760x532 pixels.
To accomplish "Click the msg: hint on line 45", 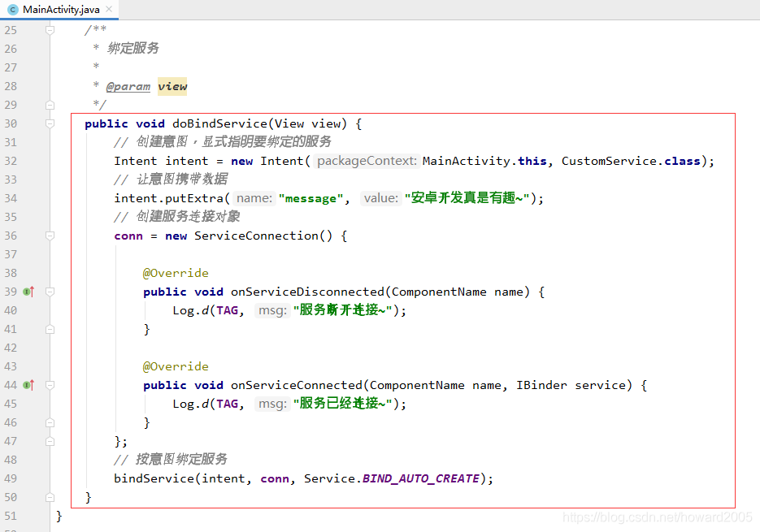I will point(272,404).
